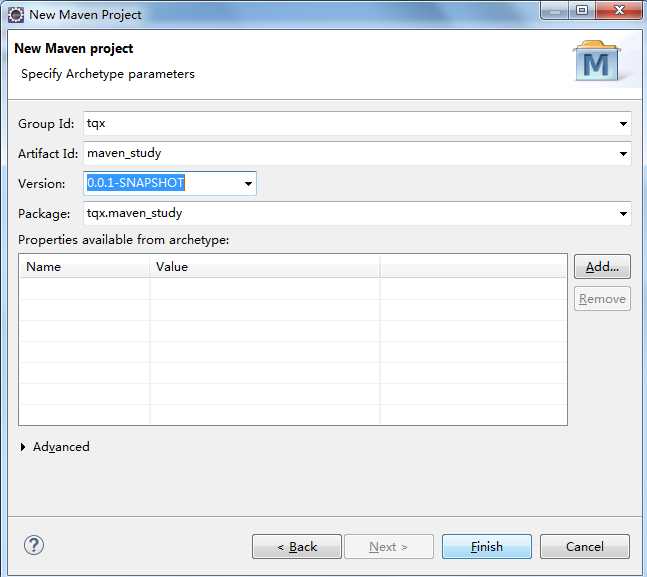647x577 pixels.
Task: Click the Cancel button
Action: [585, 546]
